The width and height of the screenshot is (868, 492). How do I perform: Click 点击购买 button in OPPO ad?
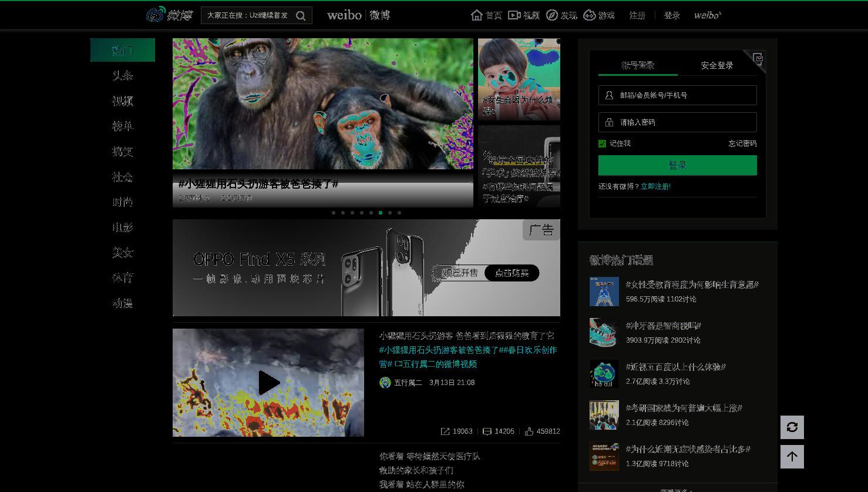click(512, 273)
